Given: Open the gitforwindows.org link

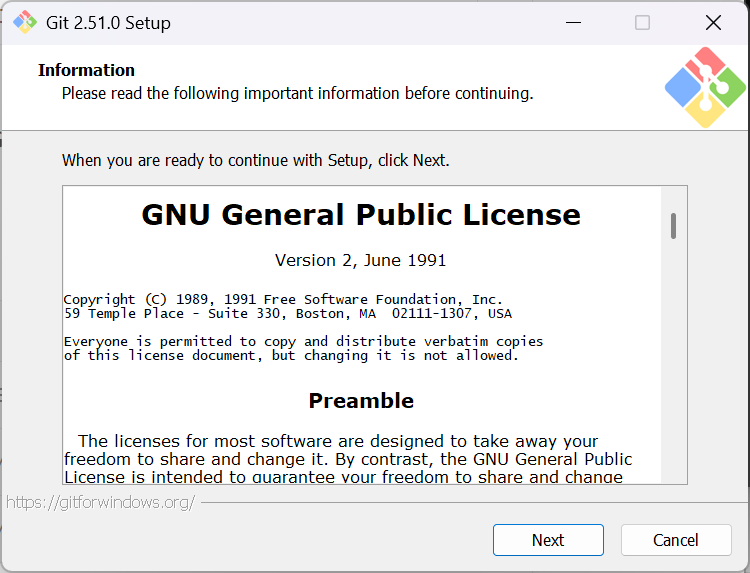Looking at the screenshot, I should pyautogui.click(x=100, y=502).
